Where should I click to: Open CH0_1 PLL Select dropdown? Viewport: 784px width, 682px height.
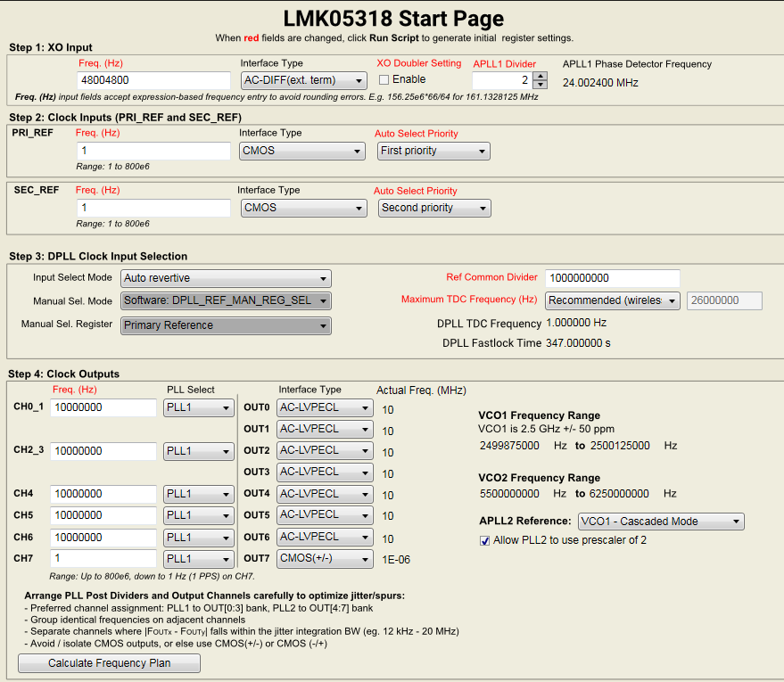(199, 407)
